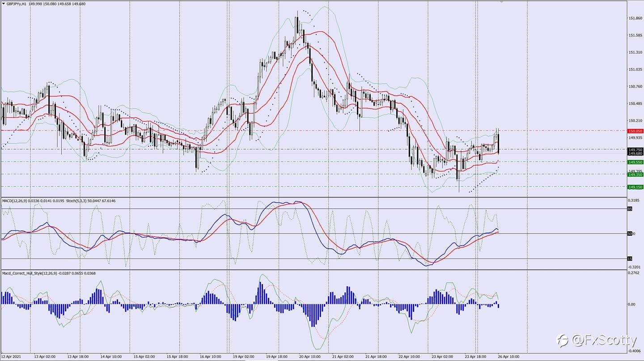Screen dimensions: 644x361
Task: Click the 16 Apr 10:00 time label
Action: point(210,357)
